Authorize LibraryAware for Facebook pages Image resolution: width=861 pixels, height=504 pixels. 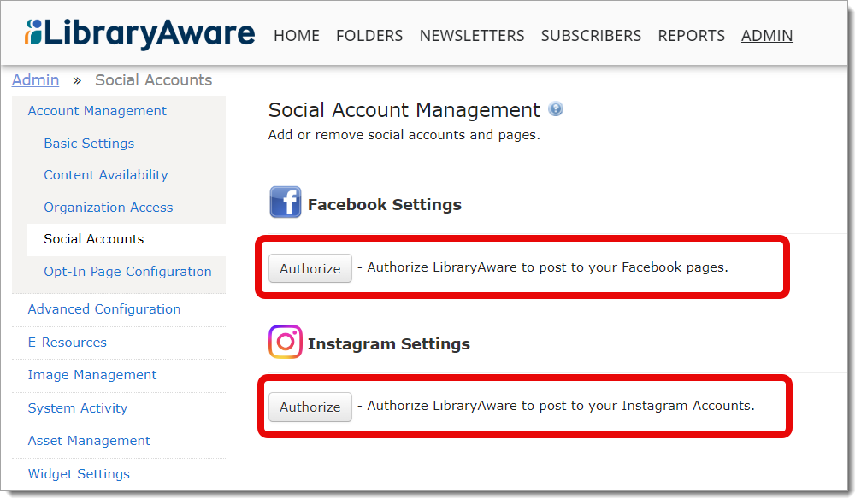pyautogui.click(x=310, y=268)
